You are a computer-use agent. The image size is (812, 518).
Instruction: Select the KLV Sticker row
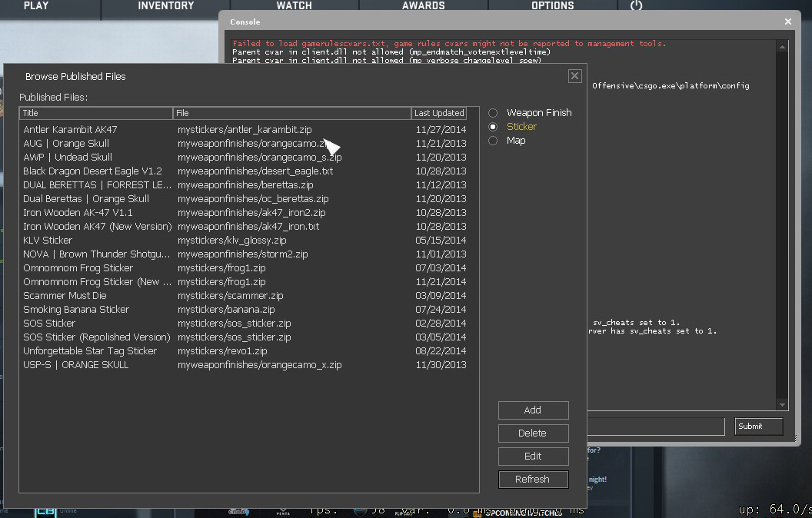pos(245,240)
